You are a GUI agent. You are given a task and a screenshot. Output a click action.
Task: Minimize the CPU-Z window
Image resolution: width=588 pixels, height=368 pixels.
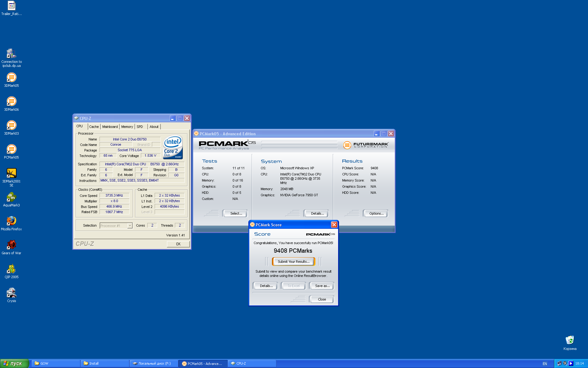(x=173, y=118)
